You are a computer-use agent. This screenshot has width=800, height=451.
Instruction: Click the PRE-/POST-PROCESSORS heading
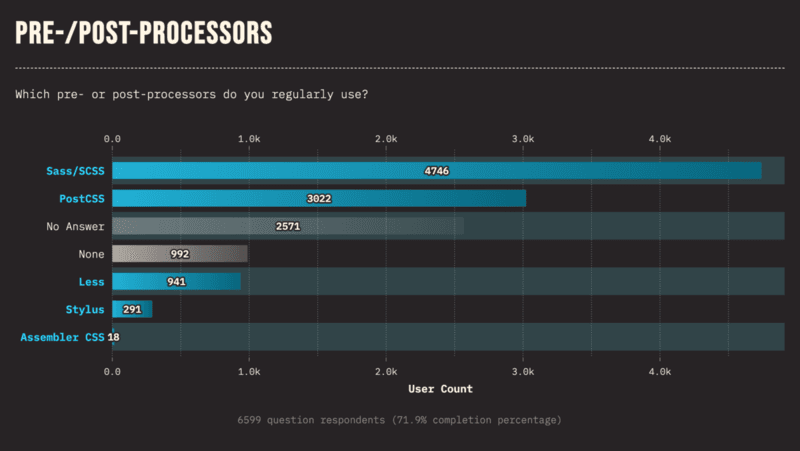pos(144,33)
